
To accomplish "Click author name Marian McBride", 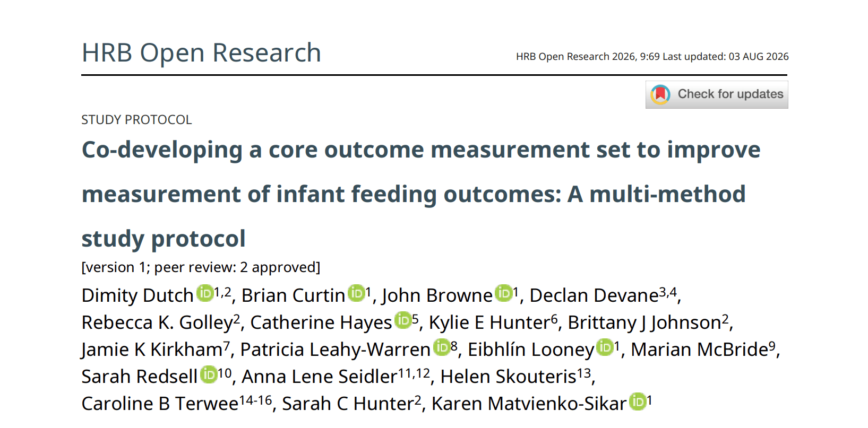I will pos(699,350).
